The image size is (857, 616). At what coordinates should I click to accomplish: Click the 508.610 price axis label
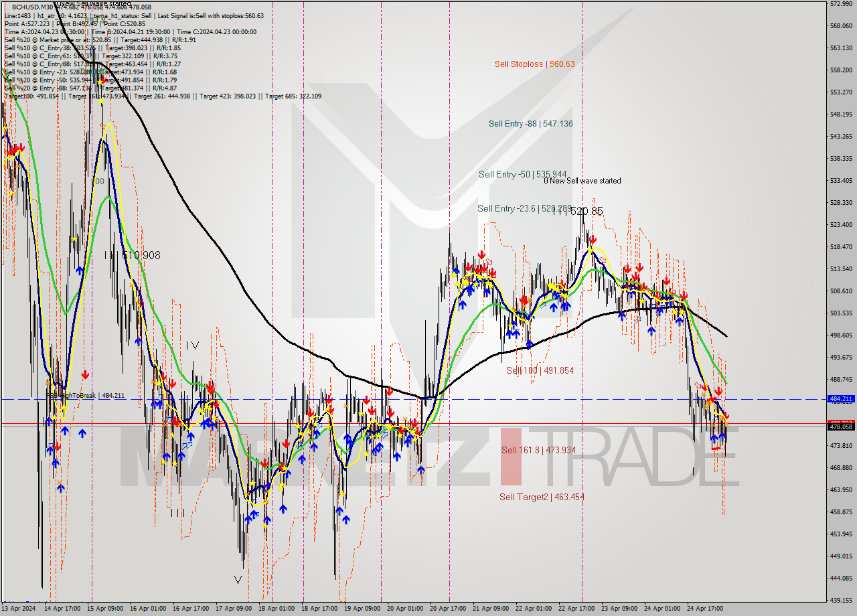(x=840, y=291)
